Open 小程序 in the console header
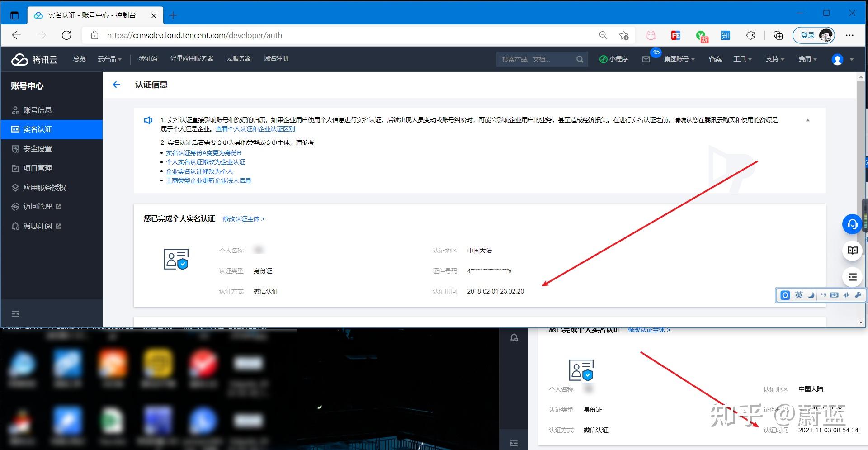 coord(613,59)
